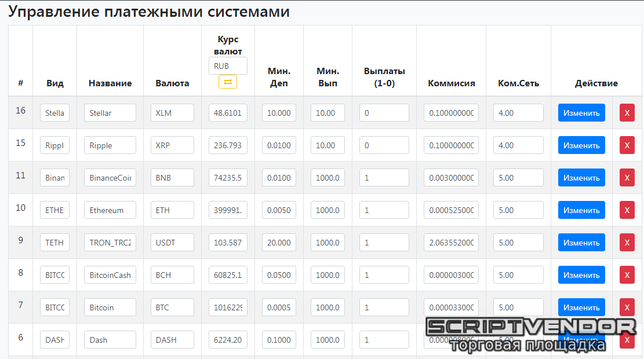Screen dimensions: 644x359
Task: Edit Bitcoin commission 0.00033000 field
Action: pyautogui.click(x=451, y=307)
